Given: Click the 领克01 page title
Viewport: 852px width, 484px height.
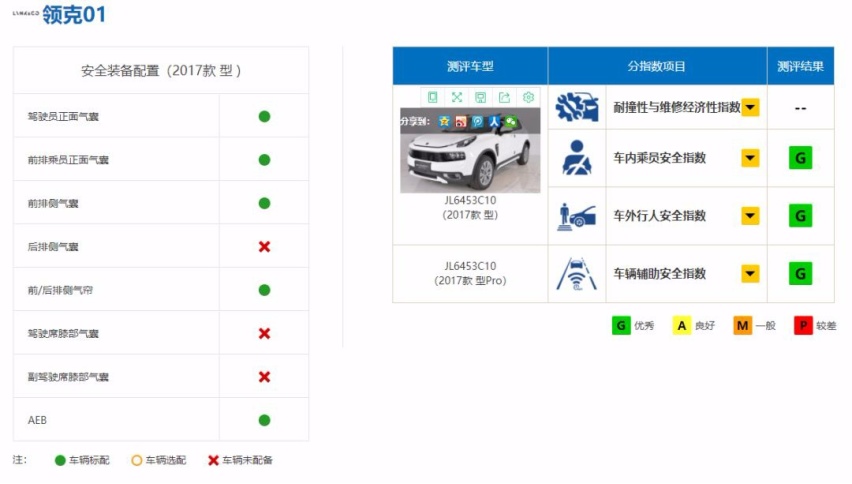Looking at the screenshot, I should click(74, 15).
